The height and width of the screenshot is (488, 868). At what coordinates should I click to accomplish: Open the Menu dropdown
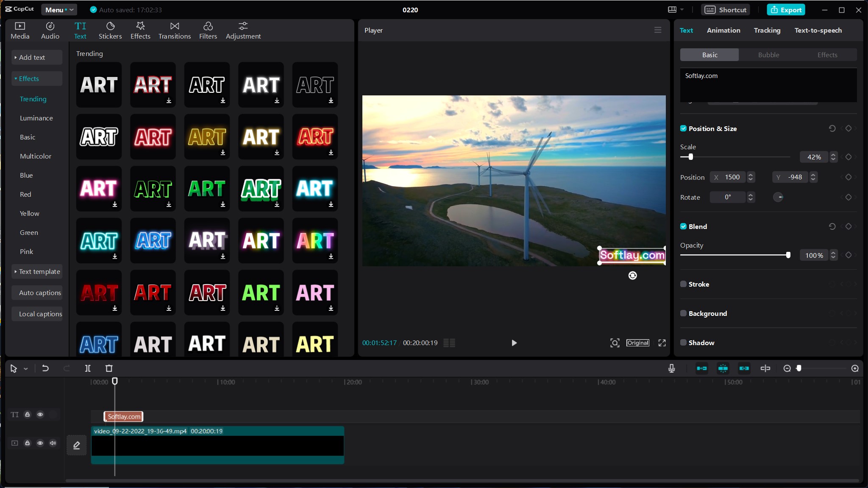click(x=58, y=9)
